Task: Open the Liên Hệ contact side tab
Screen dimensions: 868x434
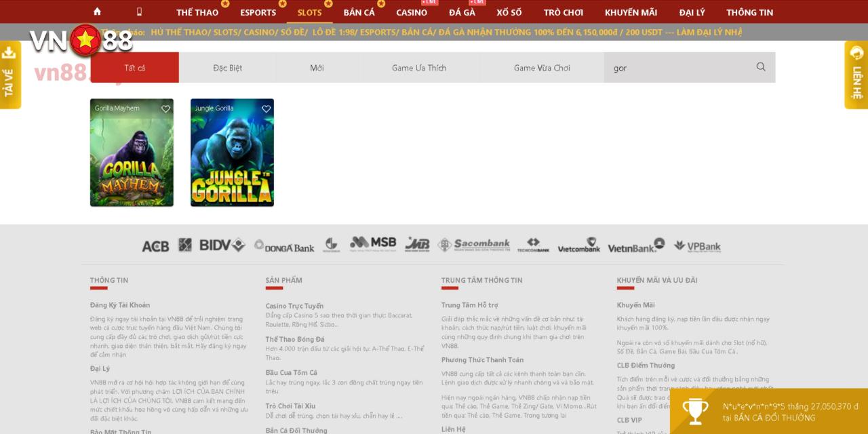Action: click(x=856, y=75)
